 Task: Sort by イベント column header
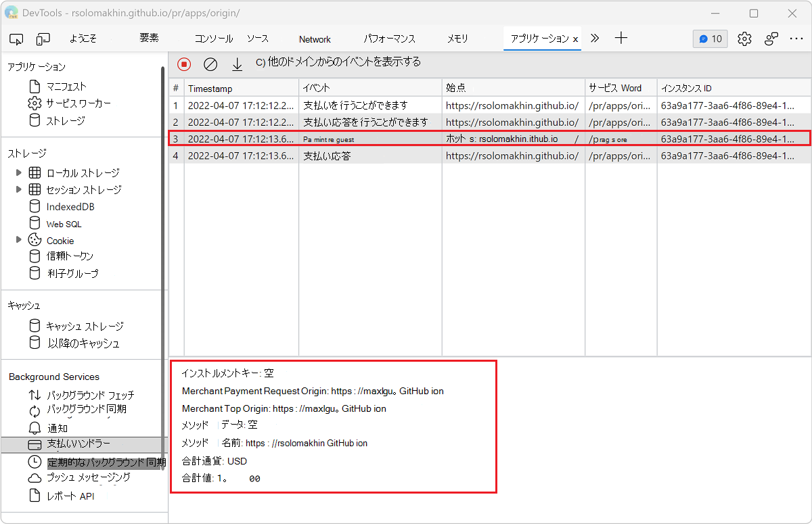[x=370, y=88]
